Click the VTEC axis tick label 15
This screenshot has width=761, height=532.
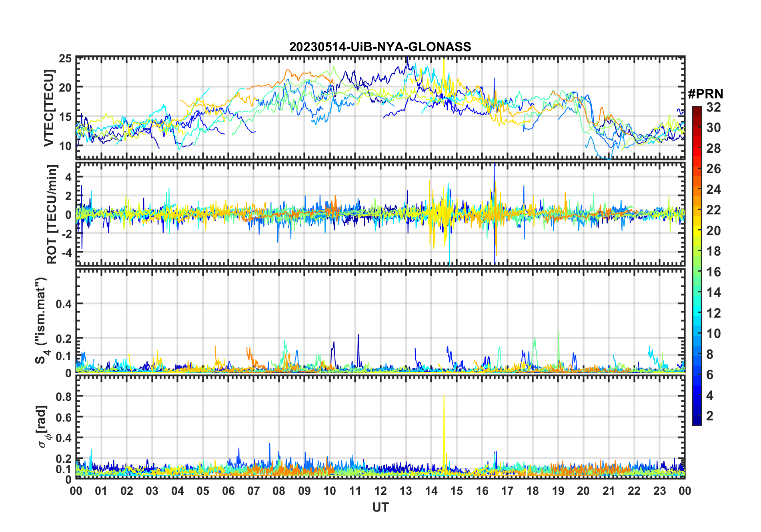65,117
